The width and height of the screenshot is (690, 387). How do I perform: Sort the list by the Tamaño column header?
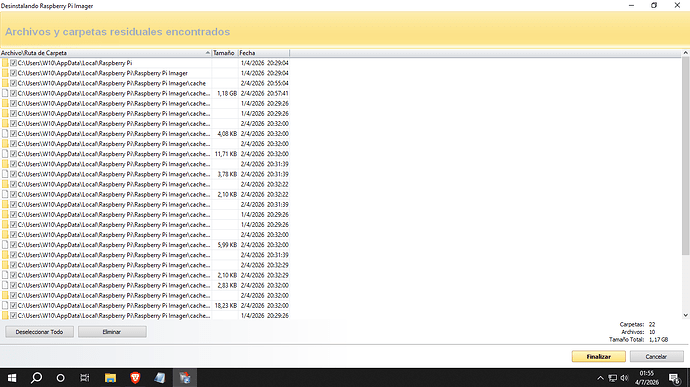pos(225,53)
